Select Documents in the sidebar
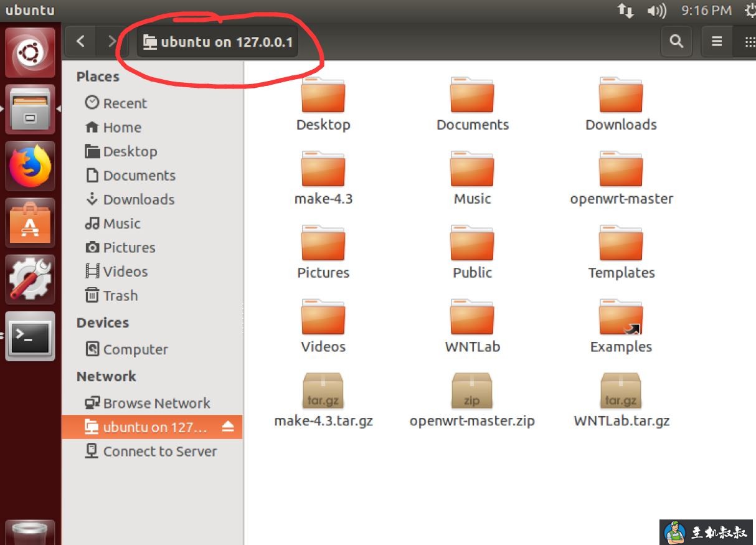Image resolution: width=756 pixels, height=545 pixels. point(152,176)
